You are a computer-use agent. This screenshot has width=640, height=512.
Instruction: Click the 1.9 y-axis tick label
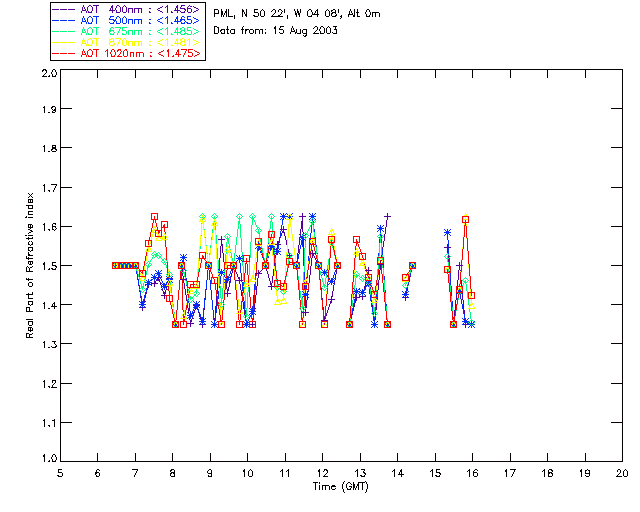tap(49, 109)
